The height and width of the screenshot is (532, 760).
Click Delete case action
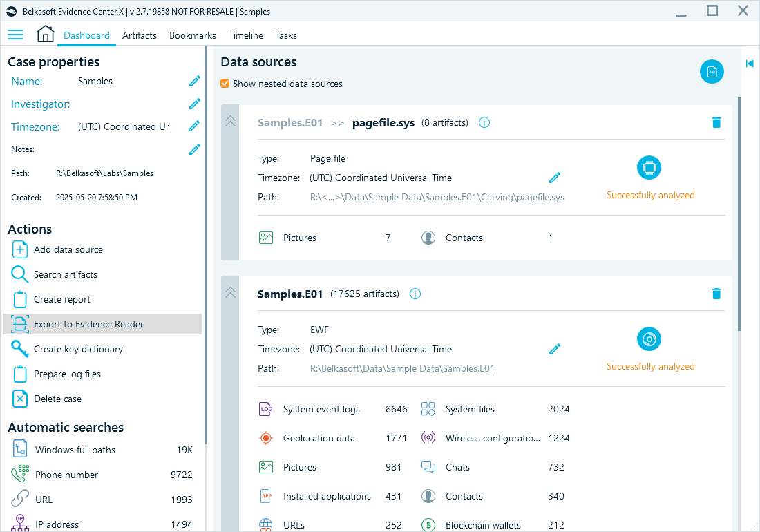[x=102, y=399]
